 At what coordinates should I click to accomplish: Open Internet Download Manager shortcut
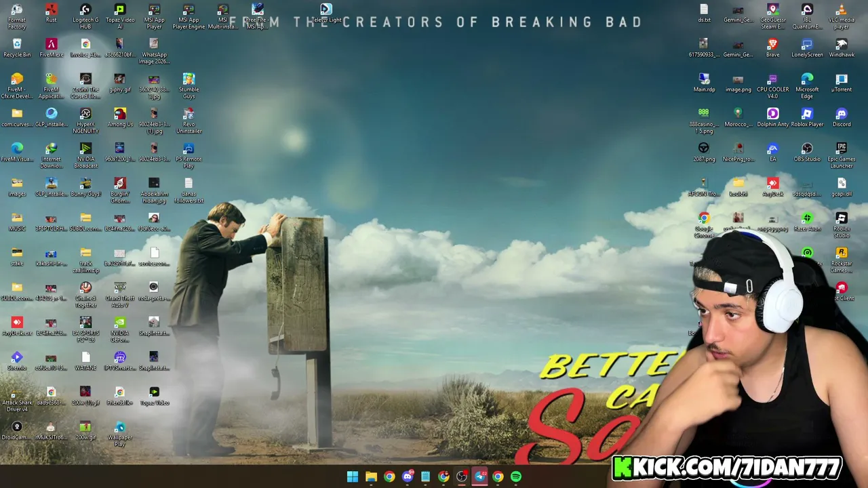click(x=51, y=155)
